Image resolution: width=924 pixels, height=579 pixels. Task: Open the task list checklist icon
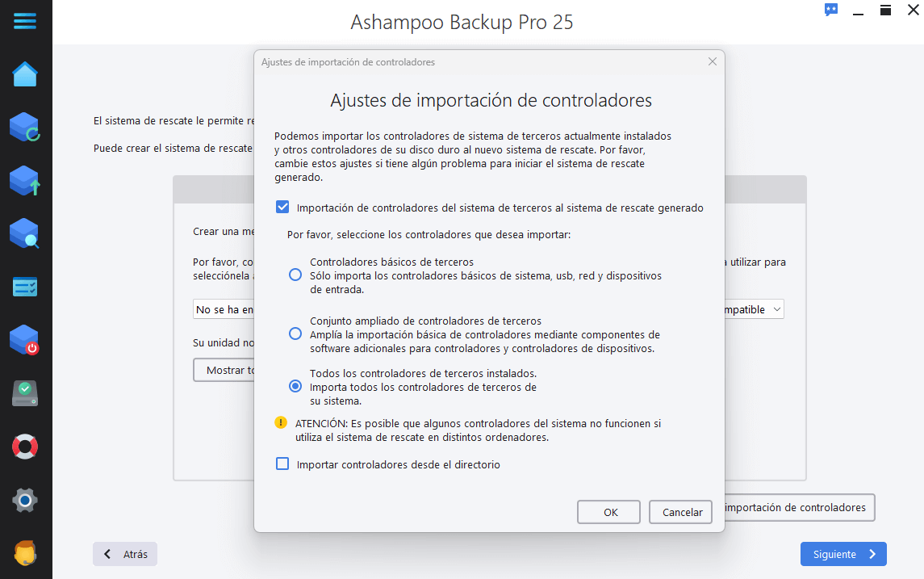(x=25, y=287)
